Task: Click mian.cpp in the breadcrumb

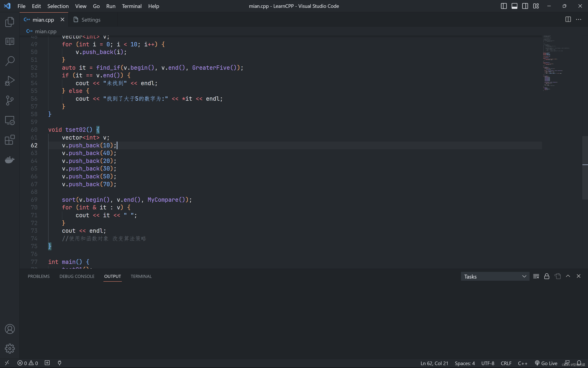Action: tap(45, 31)
